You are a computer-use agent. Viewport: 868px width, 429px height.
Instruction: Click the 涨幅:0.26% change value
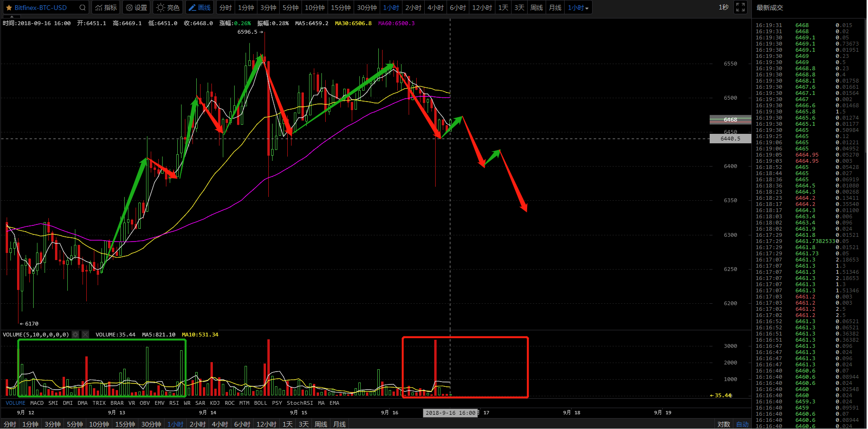235,23
